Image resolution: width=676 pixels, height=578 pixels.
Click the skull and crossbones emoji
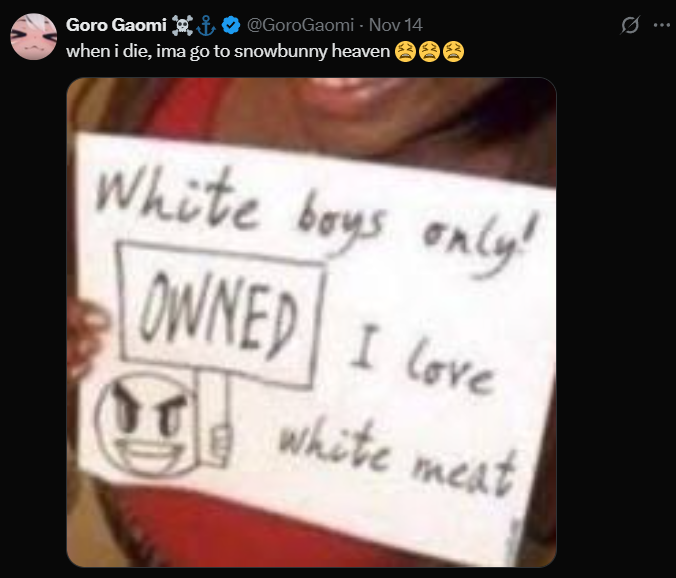[182, 25]
